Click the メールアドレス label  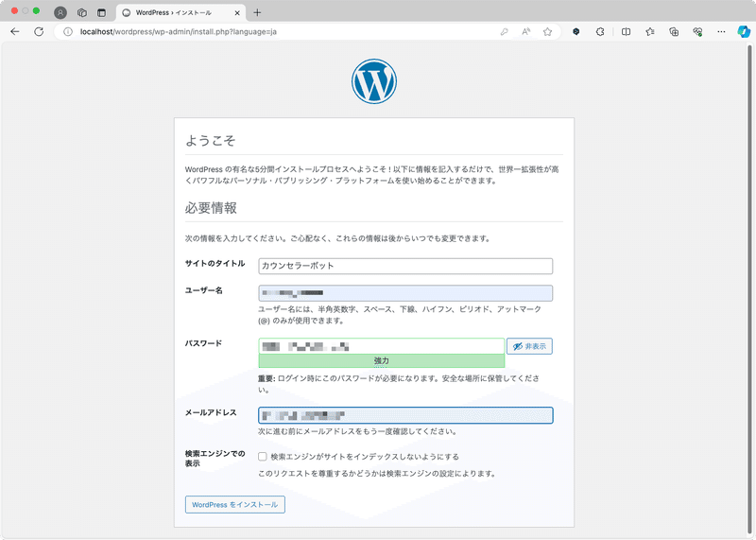point(211,412)
